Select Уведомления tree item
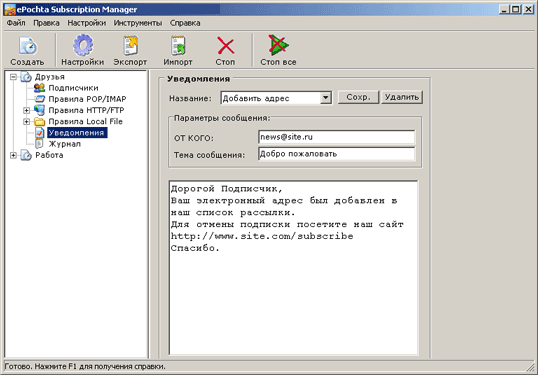This screenshot has width=538, height=375. (x=77, y=133)
